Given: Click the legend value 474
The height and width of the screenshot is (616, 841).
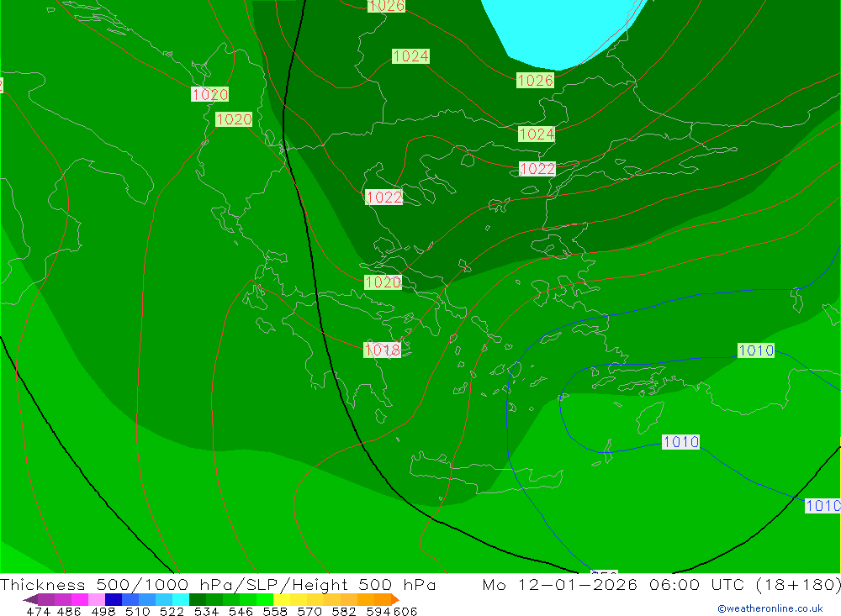Looking at the screenshot, I should pyautogui.click(x=40, y=611).
